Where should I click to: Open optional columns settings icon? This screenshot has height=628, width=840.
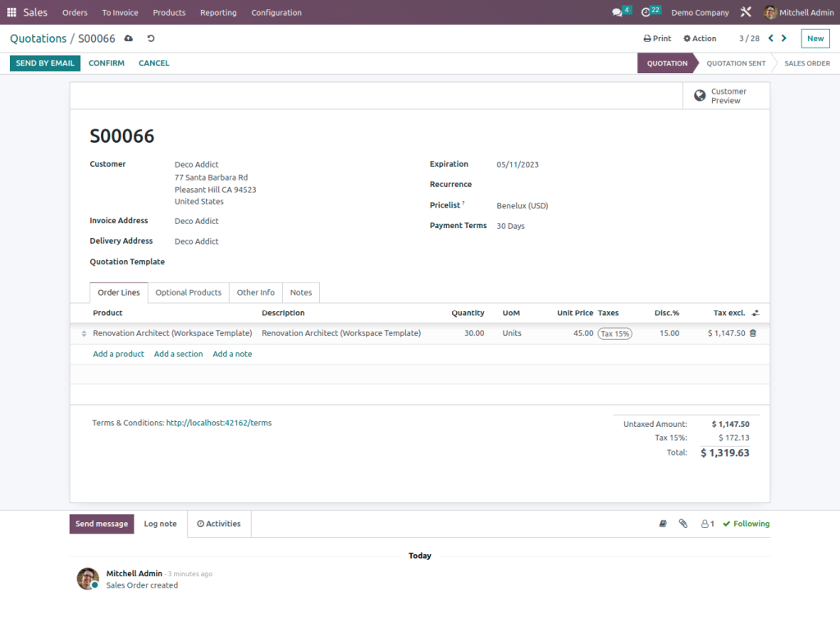click(756, 313)
